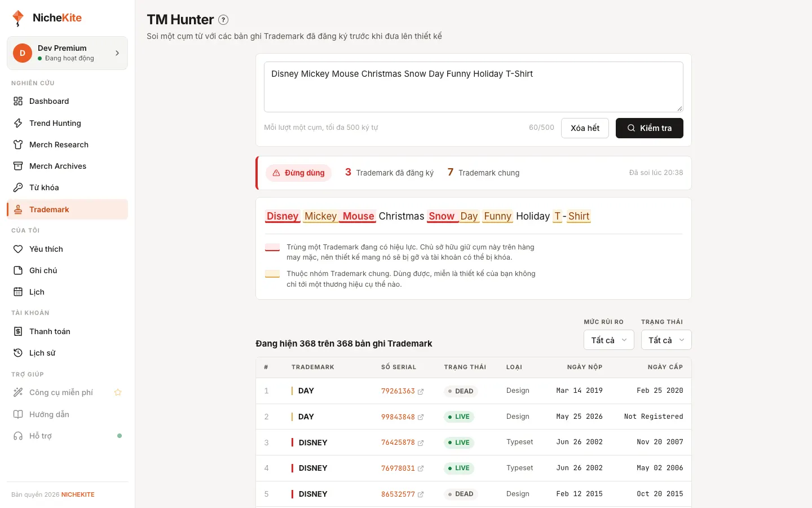The width and height of the screenshot is (812, 508).
Task: Go to Merch Archives in sidebar
Action: (x=68, y=166)
